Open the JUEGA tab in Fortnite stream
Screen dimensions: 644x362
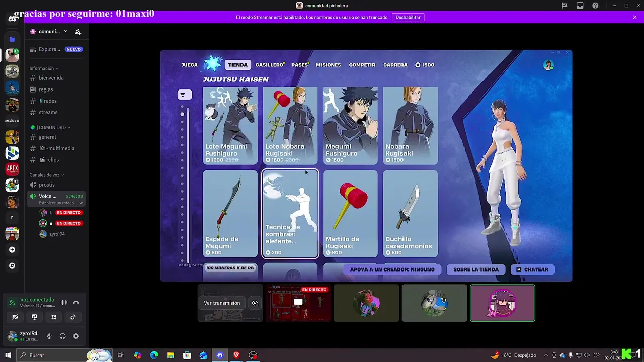189,65
